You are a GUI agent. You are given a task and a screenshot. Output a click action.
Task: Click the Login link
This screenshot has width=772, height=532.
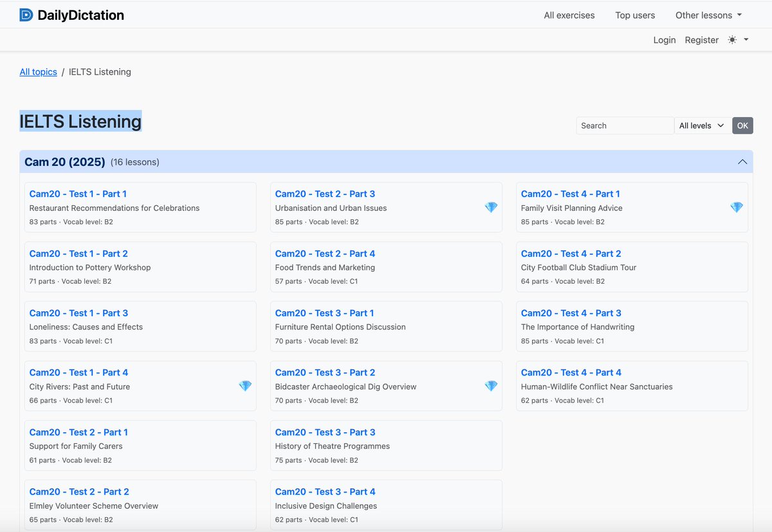(665, 40)
